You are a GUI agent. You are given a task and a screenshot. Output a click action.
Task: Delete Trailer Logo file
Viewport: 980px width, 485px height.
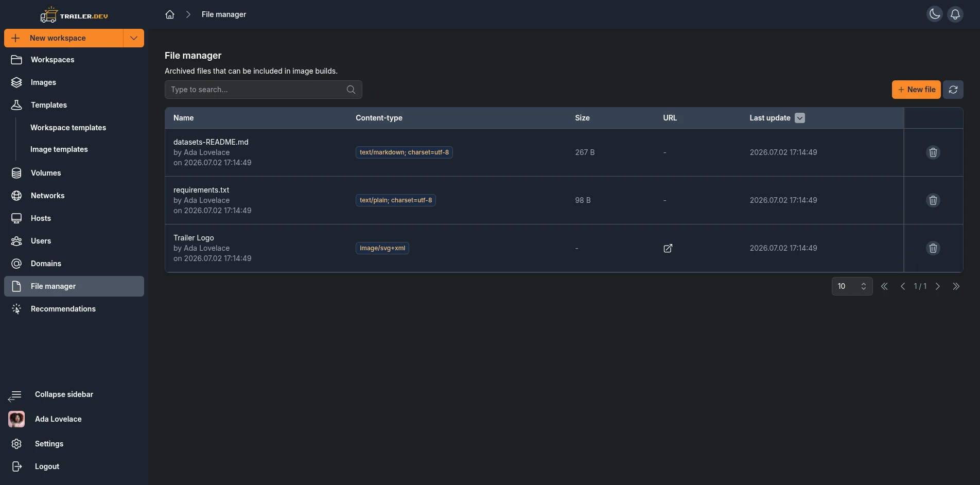point(933,248)
